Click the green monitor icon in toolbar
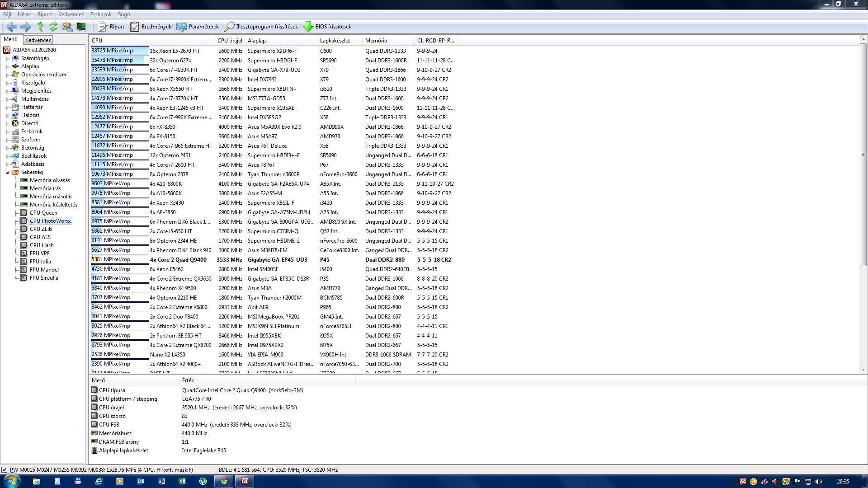This screenshot has height=488, width=868. pyautogui.click(x=81, y=27)
